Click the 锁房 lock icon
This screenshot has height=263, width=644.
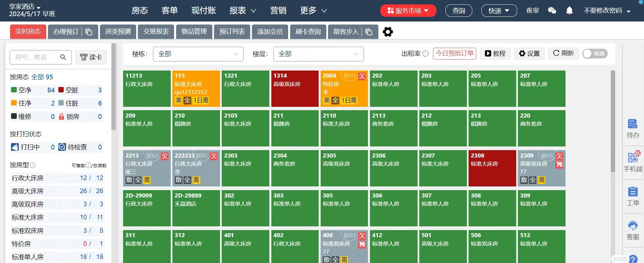(x=61, y=117)
